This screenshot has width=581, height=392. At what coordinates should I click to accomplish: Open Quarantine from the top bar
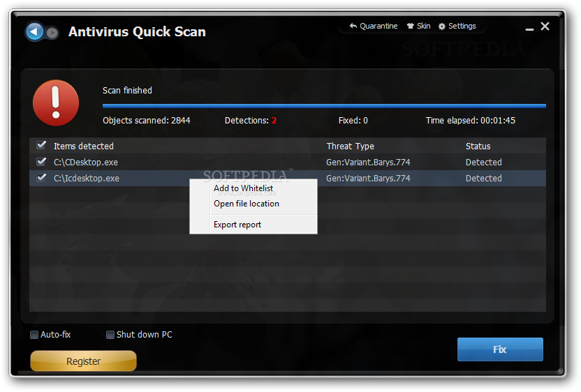(373, 26)
